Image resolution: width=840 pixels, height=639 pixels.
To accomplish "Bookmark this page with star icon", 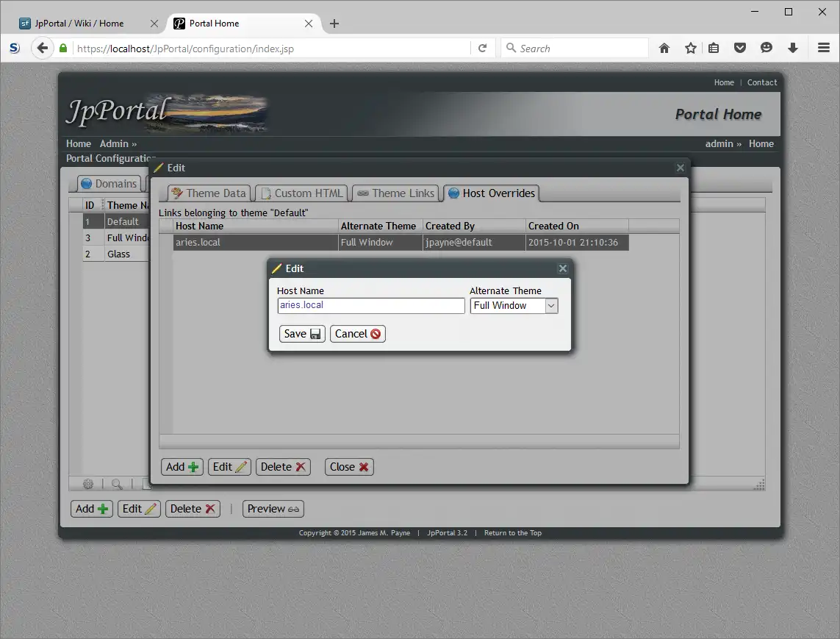I will coord(691,49).
